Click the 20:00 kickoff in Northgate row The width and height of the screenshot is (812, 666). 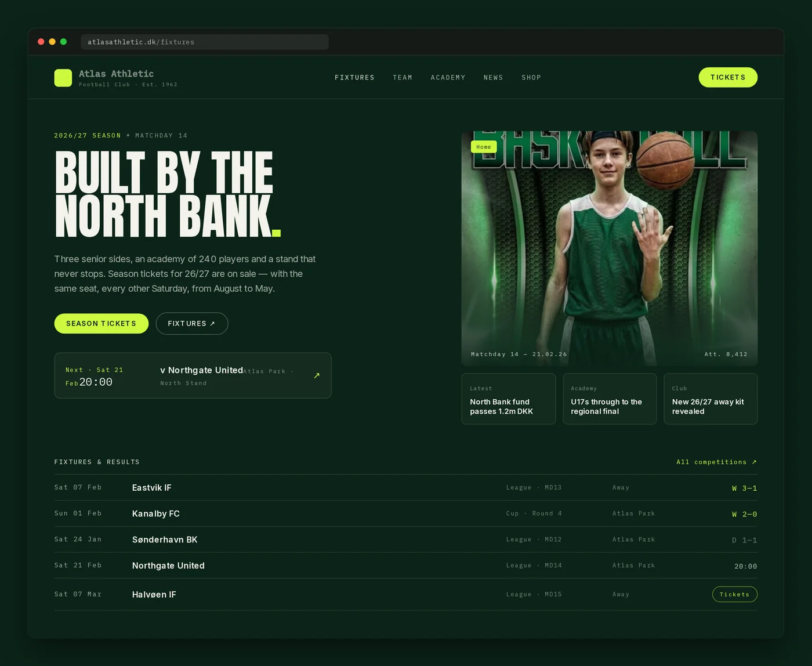click(746, 566)
